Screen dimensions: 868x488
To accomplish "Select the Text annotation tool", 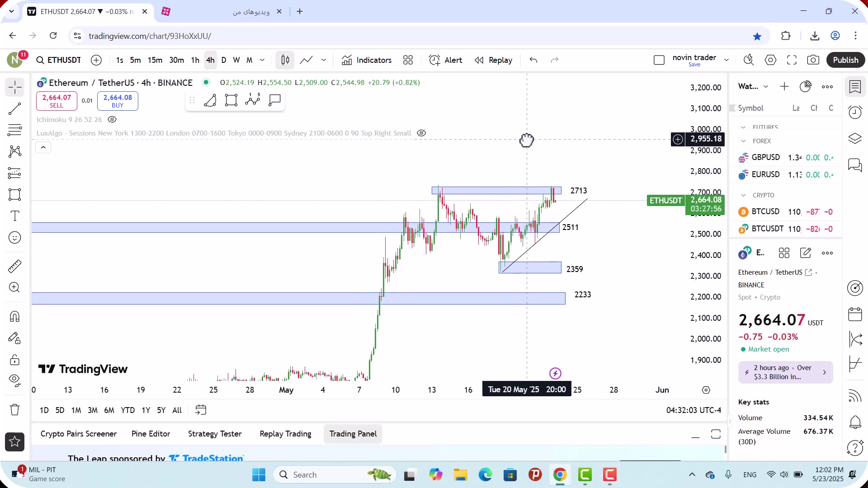I will (15, 216).
